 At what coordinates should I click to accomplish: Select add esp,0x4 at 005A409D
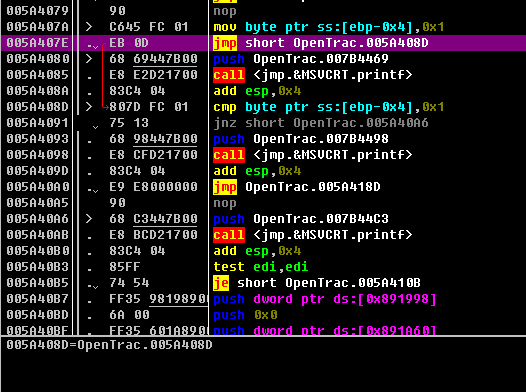click(x=257, y=171)
